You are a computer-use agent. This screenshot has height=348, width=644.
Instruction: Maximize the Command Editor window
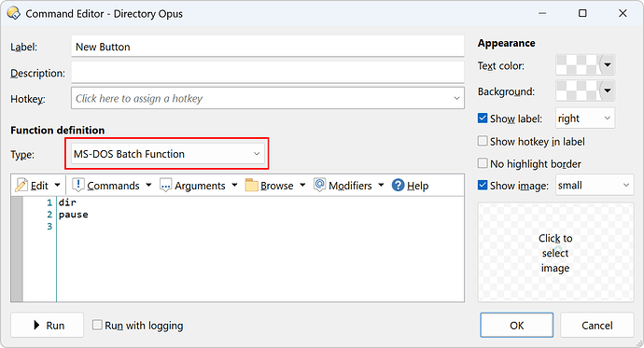(x=582, y=13)
